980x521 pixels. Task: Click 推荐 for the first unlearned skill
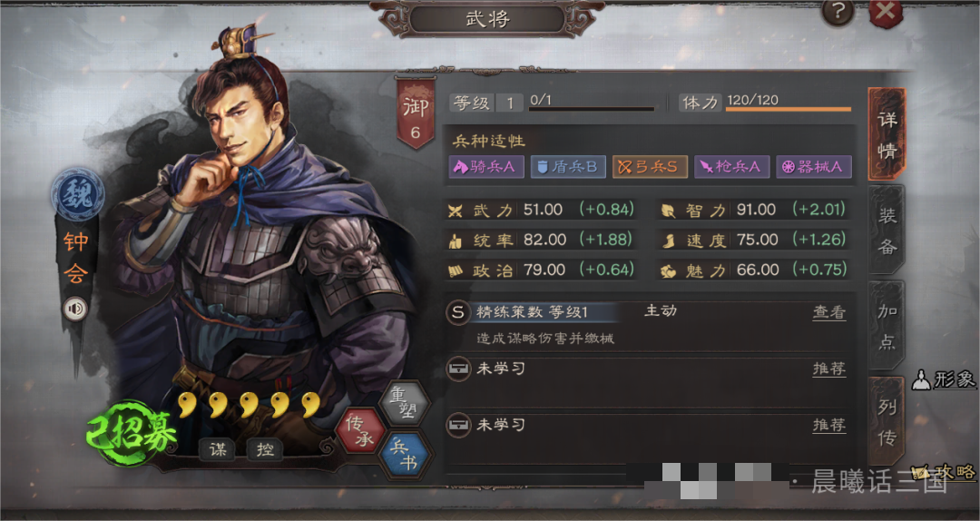pos(829,369)
